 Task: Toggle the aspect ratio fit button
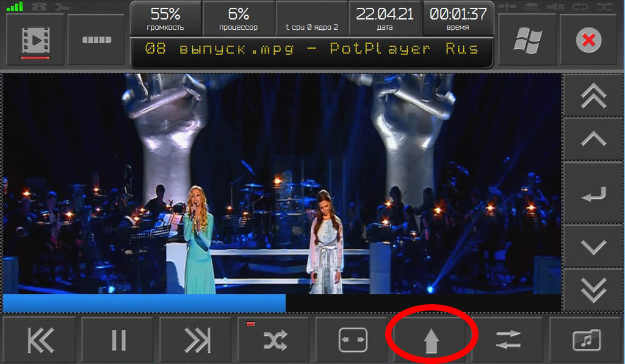click(353, 340)
